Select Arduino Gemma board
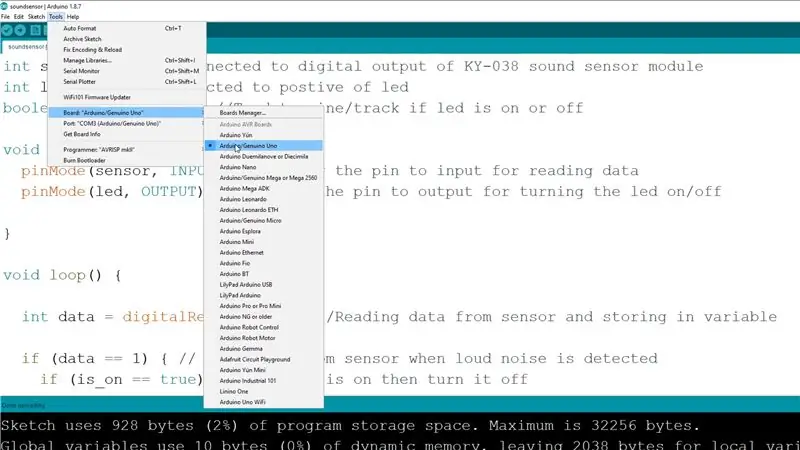This screenshot has height=450, width=800. point(263,349)
